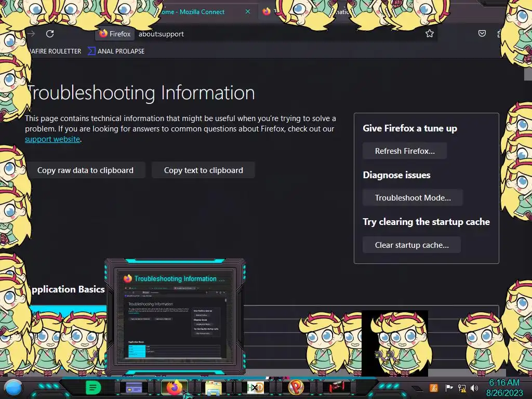Open the Action Center flag tray icon
This screenshot has height=399, width=532.
449,388
